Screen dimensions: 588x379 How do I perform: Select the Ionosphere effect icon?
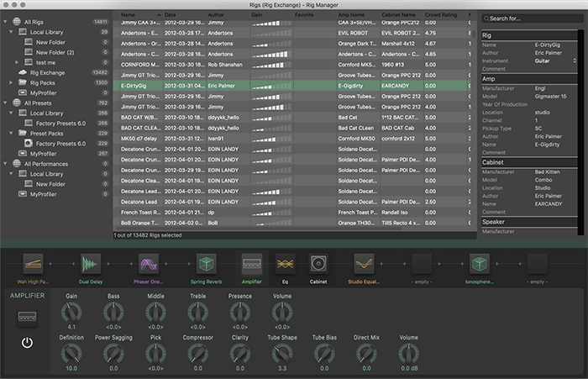click(480, 264)
